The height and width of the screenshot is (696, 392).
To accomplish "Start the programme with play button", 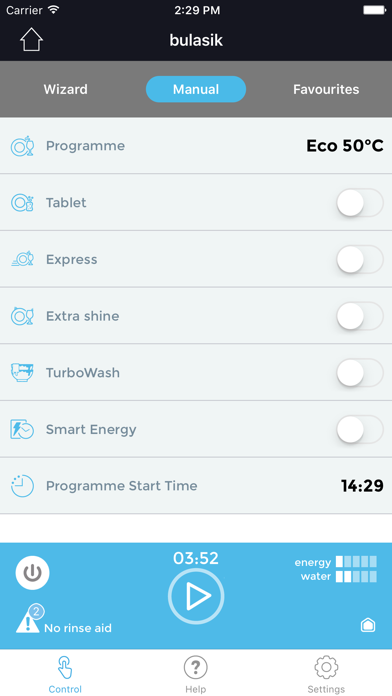I will [x=196, y=596].
